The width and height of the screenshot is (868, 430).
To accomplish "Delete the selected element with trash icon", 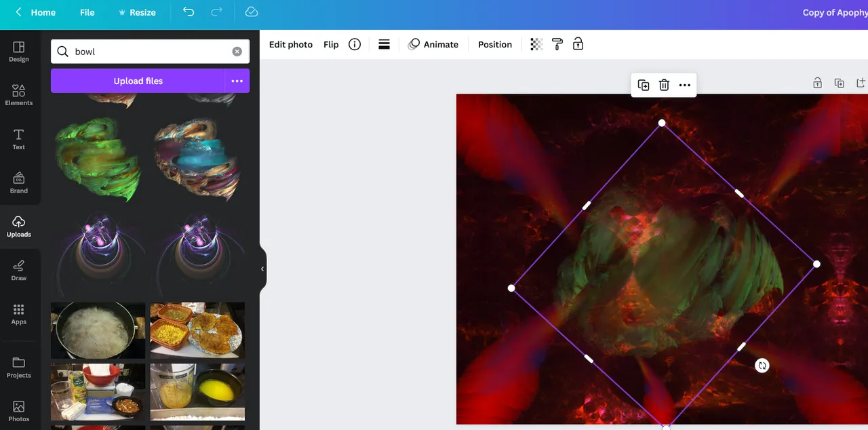I will click(664, 85).
